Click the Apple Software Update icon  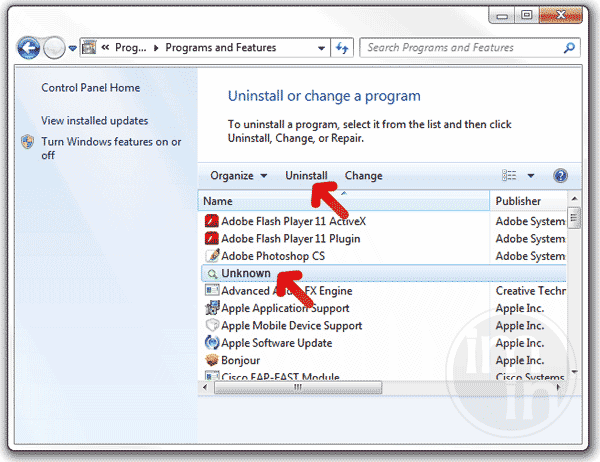[x=212, y=343]
